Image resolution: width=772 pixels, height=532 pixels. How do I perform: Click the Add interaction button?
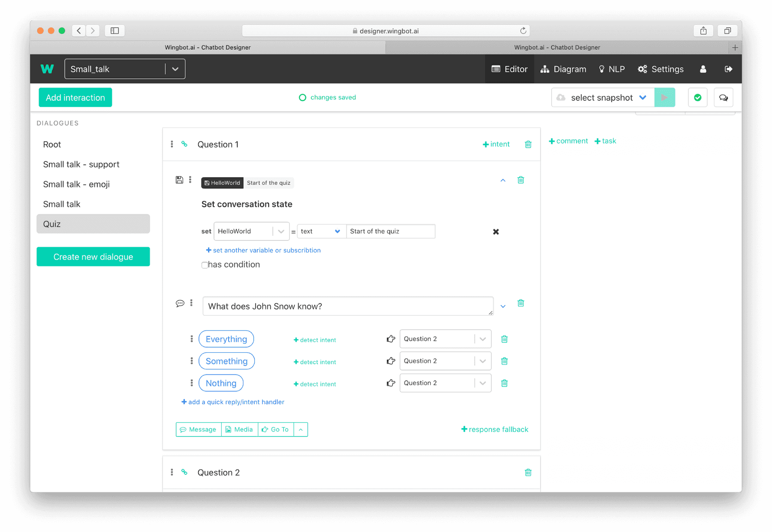click(75, 97)
